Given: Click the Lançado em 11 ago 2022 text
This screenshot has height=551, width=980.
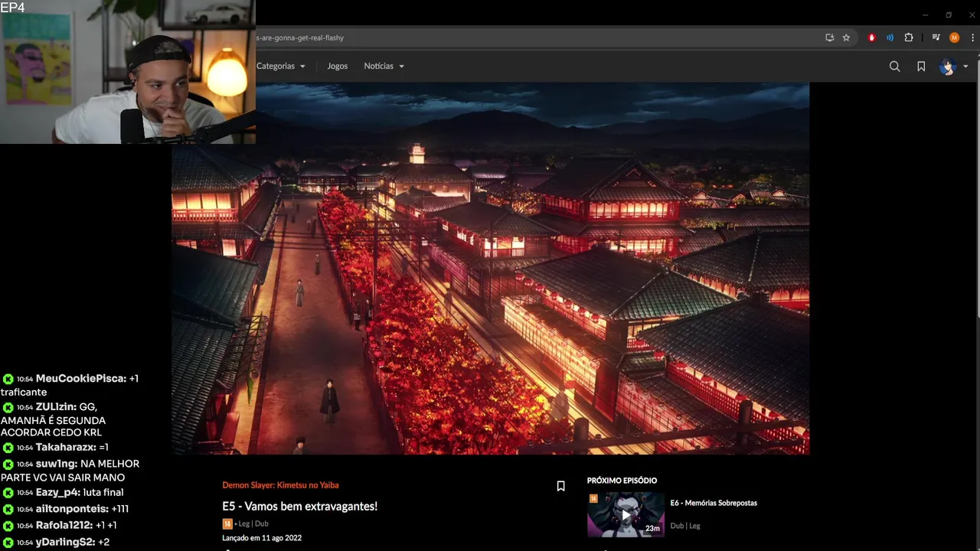Looking at the screenshot, I should 262,538.
